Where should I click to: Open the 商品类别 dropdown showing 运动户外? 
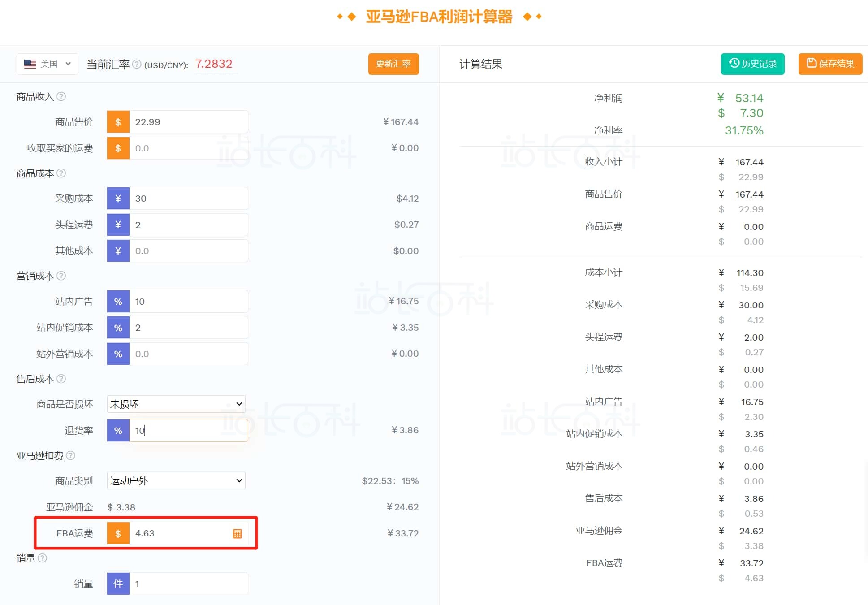point(176,480)
